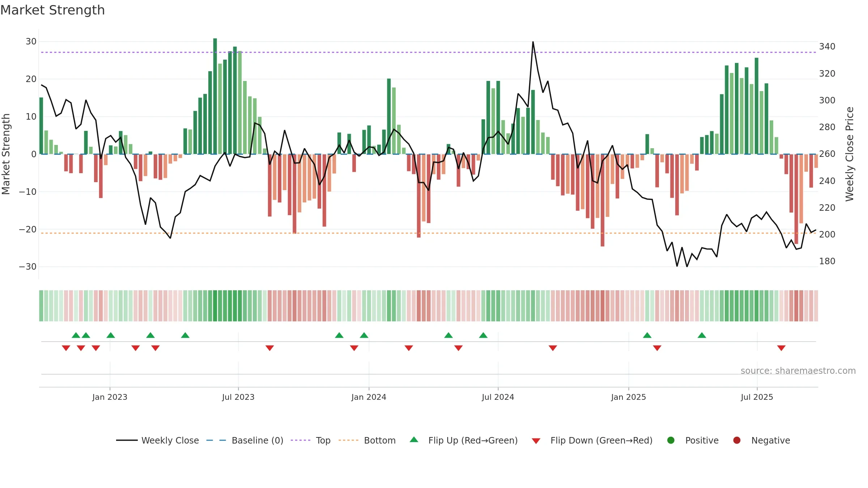Toggle the 'Top' legend label

tap(323, 440)
